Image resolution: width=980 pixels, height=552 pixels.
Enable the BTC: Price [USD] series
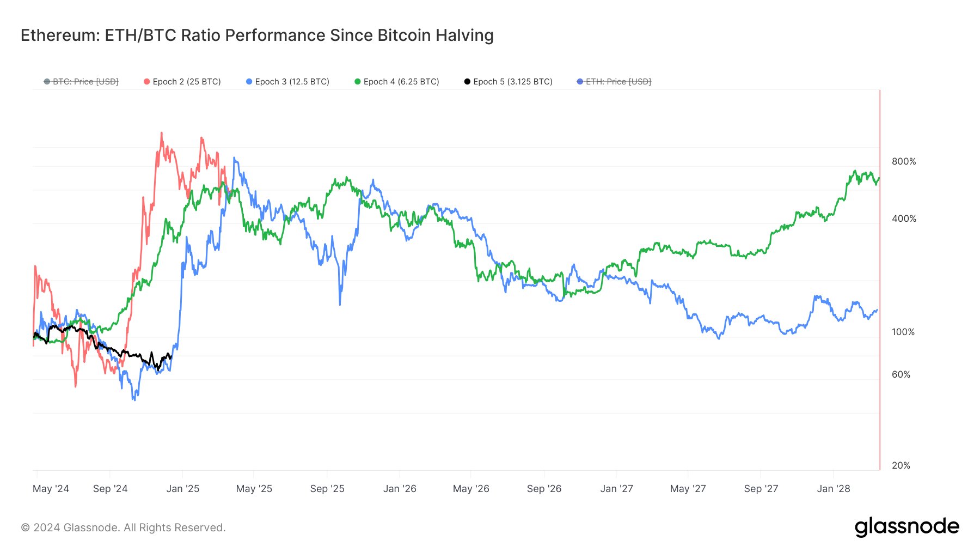(x=85, y=82)
